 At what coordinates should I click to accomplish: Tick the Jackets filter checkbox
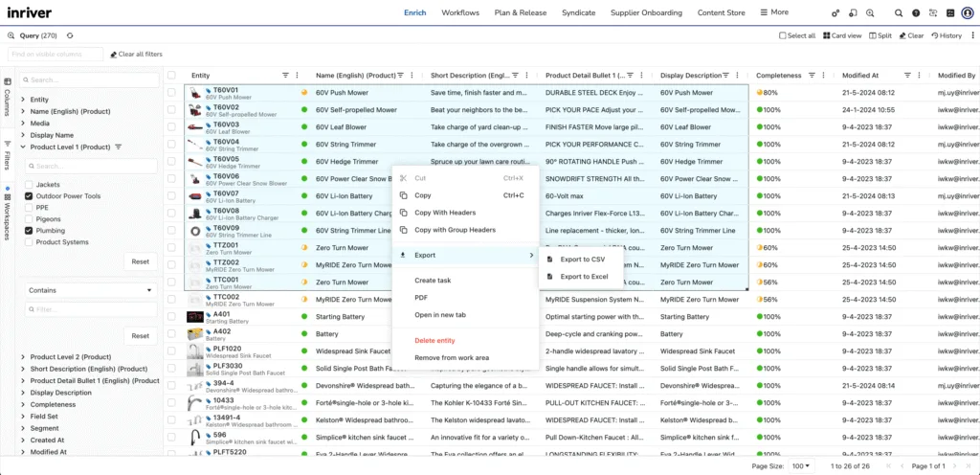pyautogui.click(x=29, y=185)
